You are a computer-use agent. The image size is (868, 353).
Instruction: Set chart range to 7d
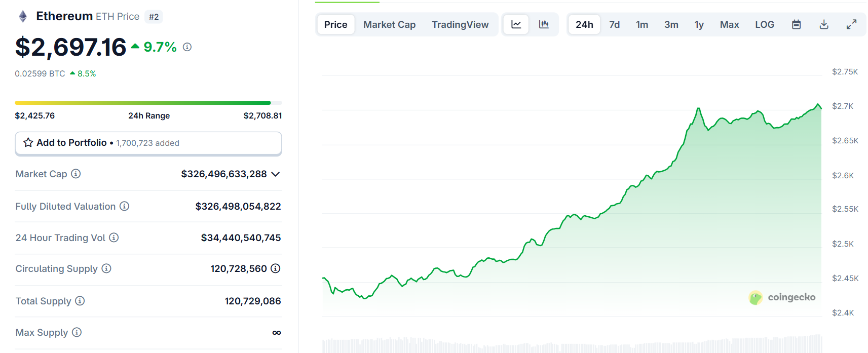(615, 24)
